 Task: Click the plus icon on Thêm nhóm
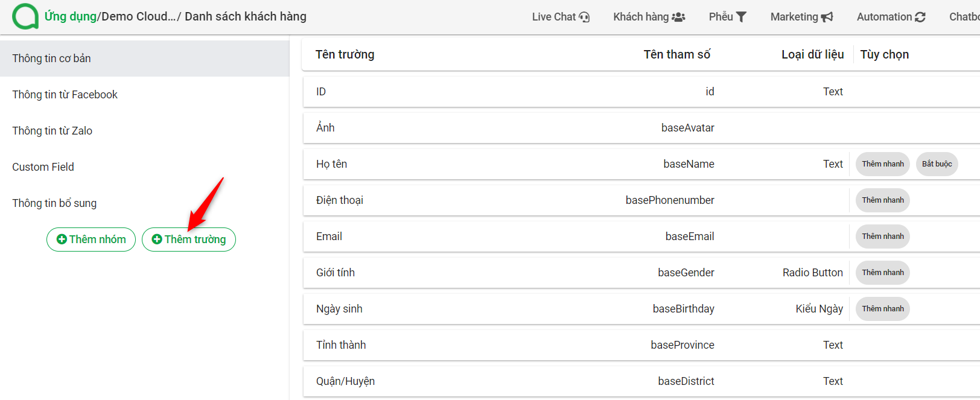pyautogui.click(x=62, y=240)
